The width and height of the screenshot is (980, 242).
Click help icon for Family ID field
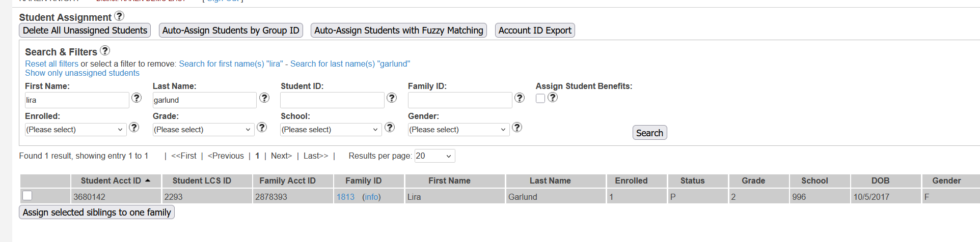coord(520,98)
